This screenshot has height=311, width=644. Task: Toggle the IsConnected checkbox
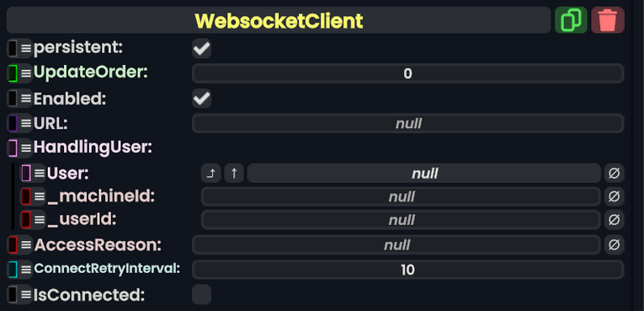pos(202,294)
